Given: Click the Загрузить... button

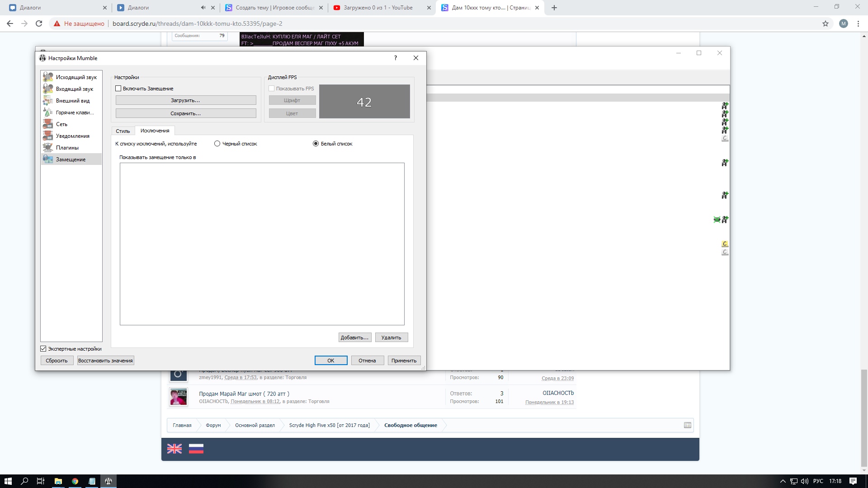Looking at the screenshot, I should (x=185, y=100).
